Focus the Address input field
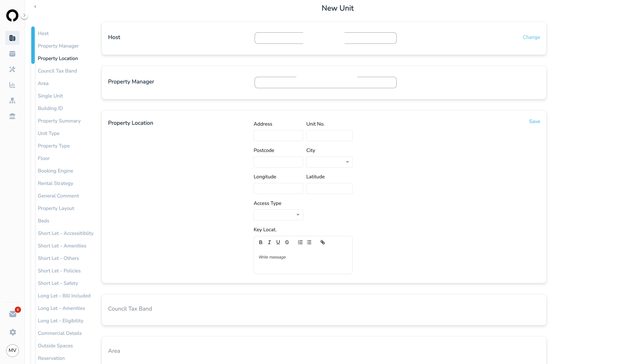The width and height of the screenshot is (641, 364). tap(278, 136)
